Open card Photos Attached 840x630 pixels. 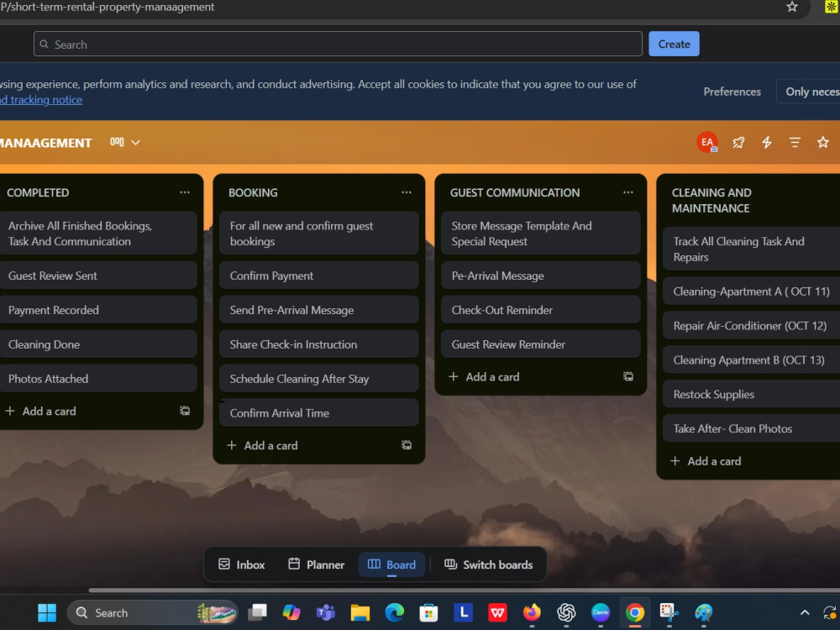coord(98,378)
